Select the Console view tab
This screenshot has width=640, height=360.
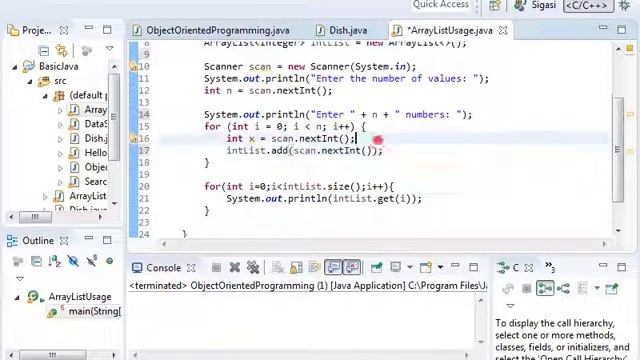[x=158, y=268]
